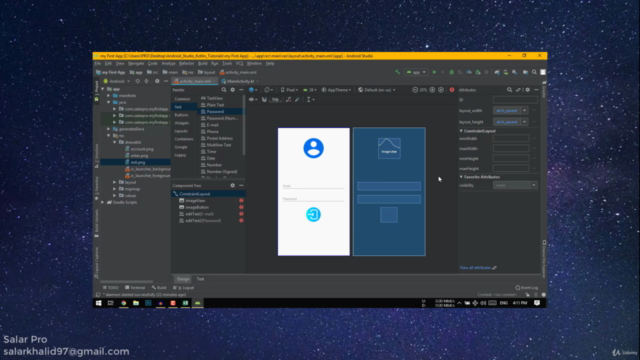The image size is (640, 360).
Task: Toggle the design surface layers dropdown icon
Action: [x=253, y=90]
